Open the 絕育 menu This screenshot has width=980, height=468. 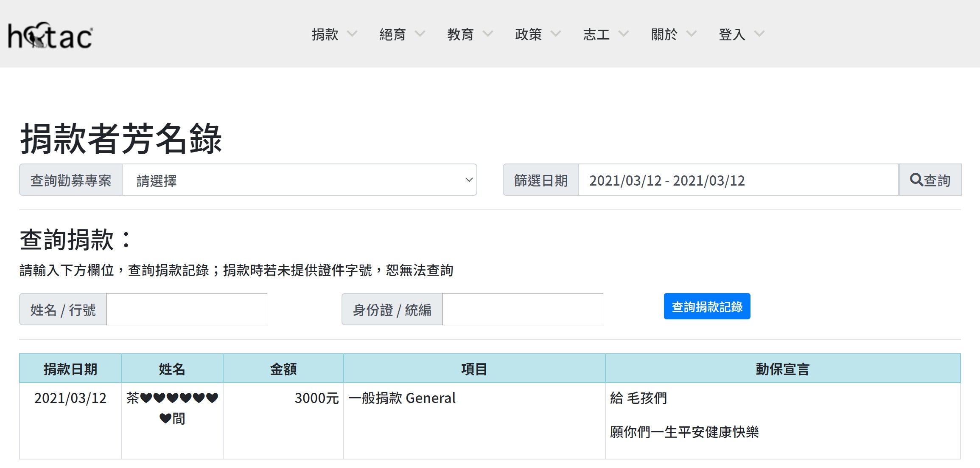(x=393, y=34)
